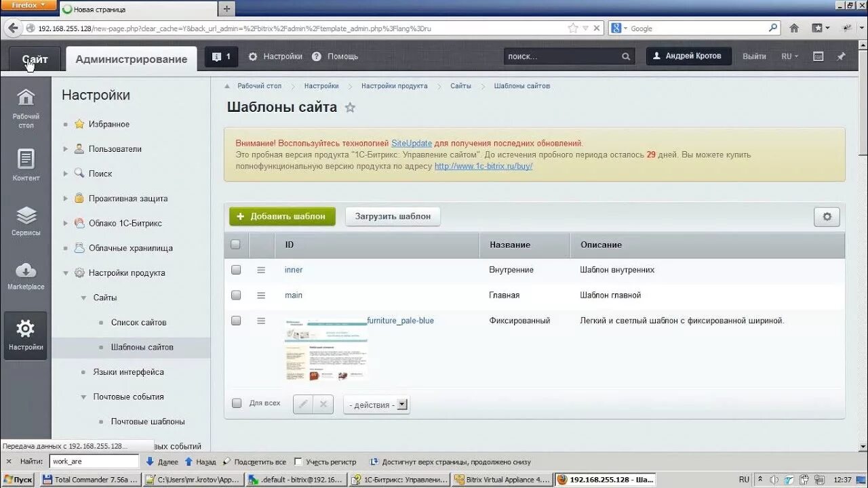Screen dimensions: 868x488
Task: Bookmark page using the URL bar star
Action: pos(573,28)
